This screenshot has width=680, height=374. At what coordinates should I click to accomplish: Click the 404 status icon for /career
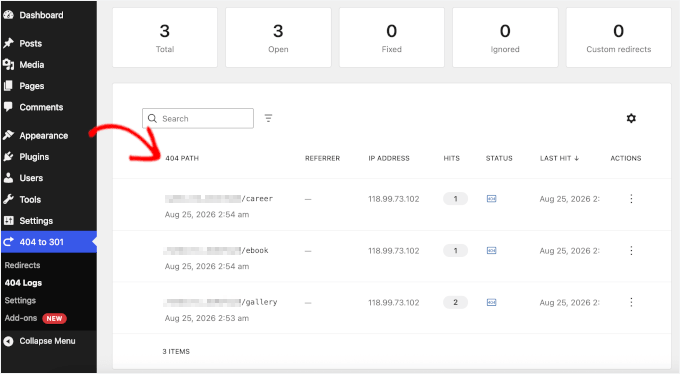coord(491,199)
